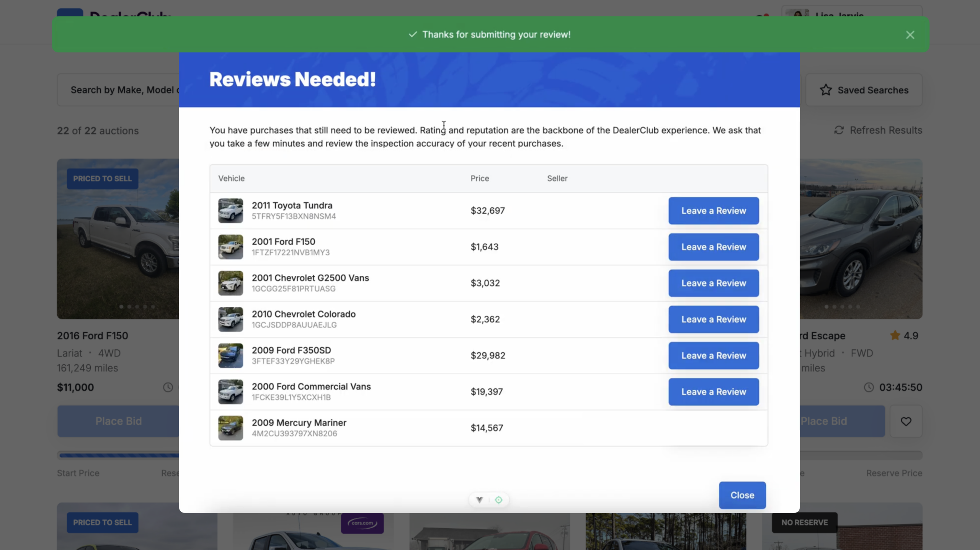Open the 2009 Ford F350SD thumbnail
The width and height of the screenshot is (980, 550).
230,355
